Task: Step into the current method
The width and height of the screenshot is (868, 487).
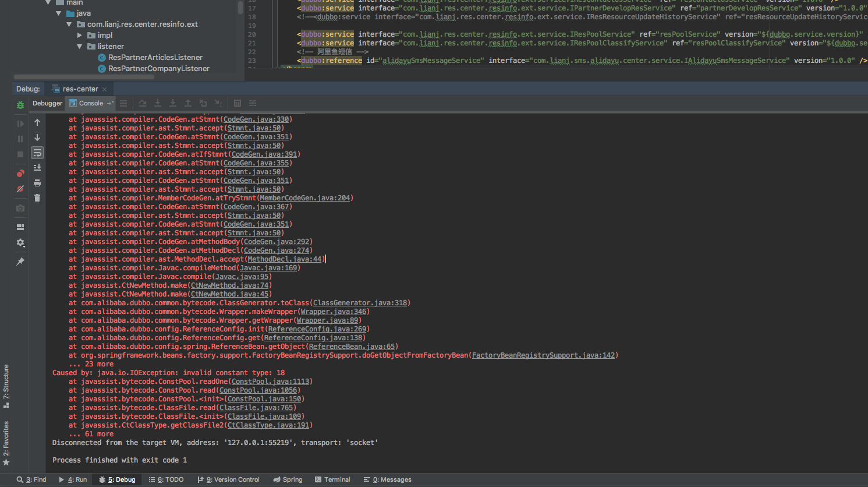Action: click(158, 103)
